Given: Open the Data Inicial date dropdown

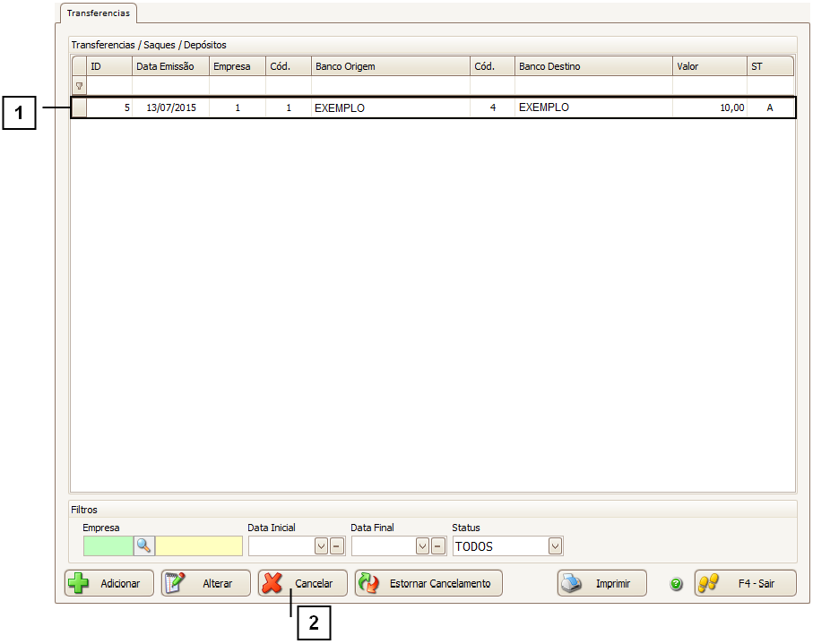Looking at the screenshot, I should click(x=322, y=546).
